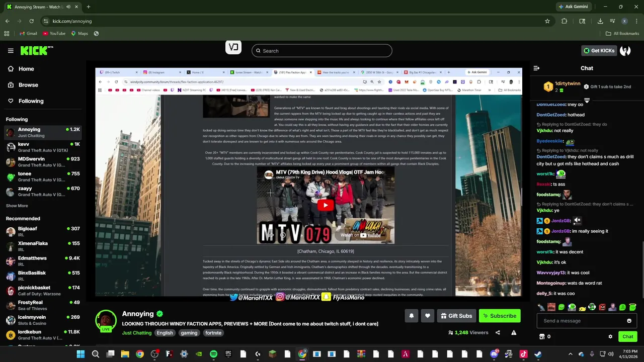This screenshot has height=362, width=644.
Task: Mute the Annoying Stream browser tab audio
Action: pos(68,7)
